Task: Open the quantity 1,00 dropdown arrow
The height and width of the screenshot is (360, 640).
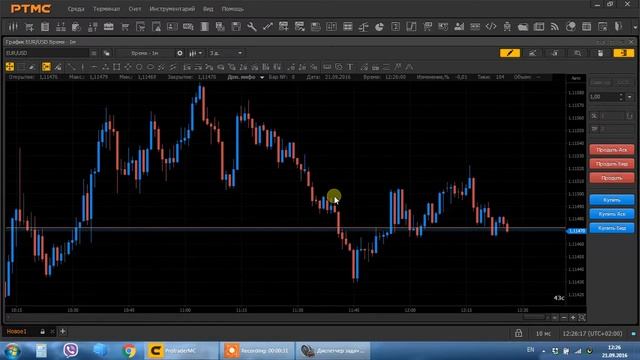Action: 630,97
